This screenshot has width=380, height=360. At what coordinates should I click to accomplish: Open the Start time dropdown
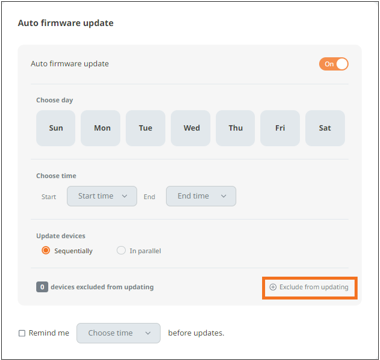[102, 196]
